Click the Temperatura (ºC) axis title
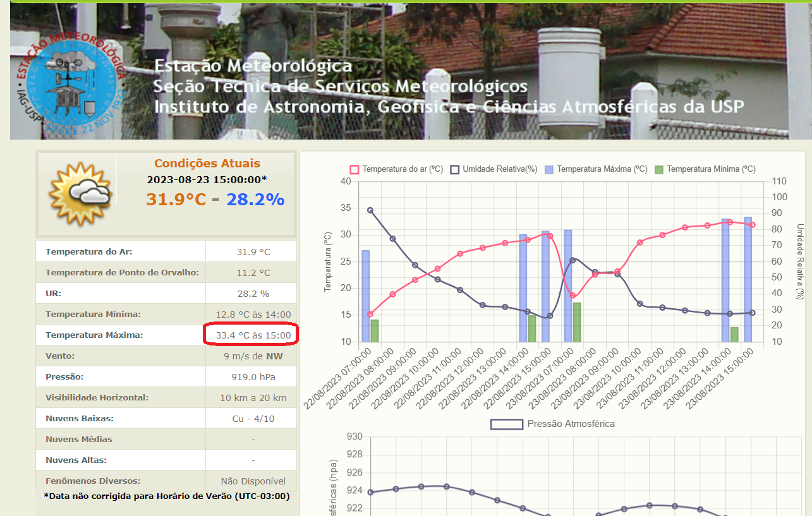812x516 pixels. [327, 261]
